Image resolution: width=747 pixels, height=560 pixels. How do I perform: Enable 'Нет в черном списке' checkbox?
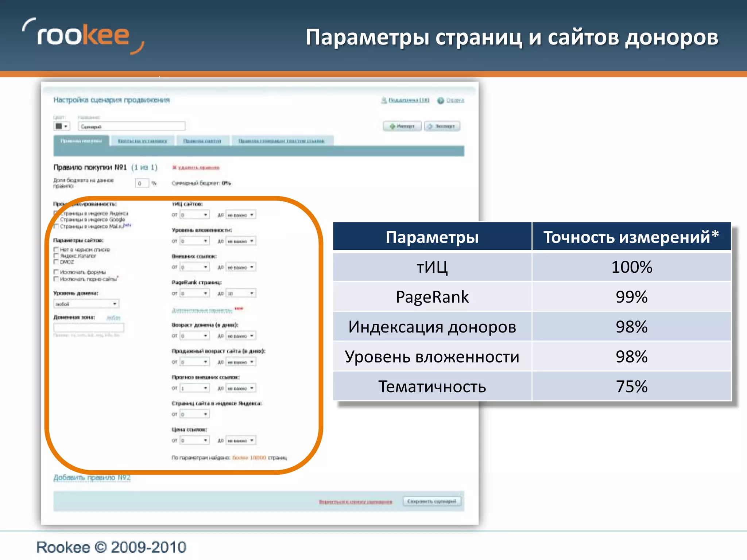click(x=56, y=249)
